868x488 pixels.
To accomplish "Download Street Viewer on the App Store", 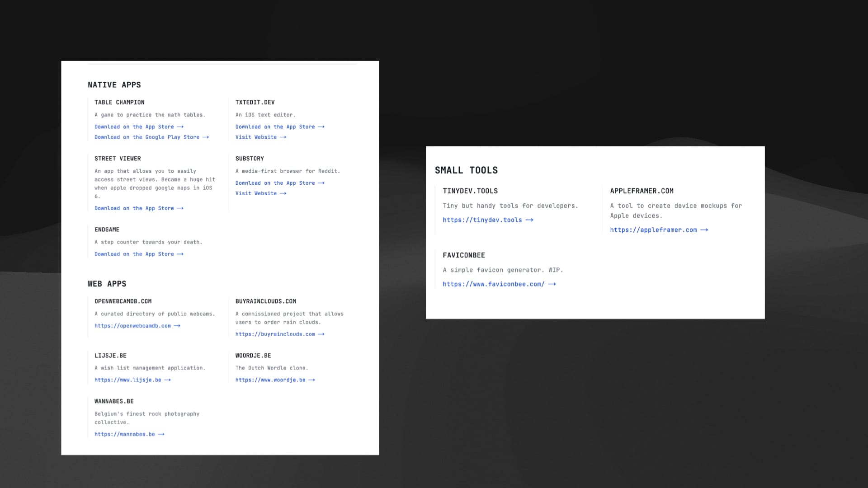I will coord(134,208).
